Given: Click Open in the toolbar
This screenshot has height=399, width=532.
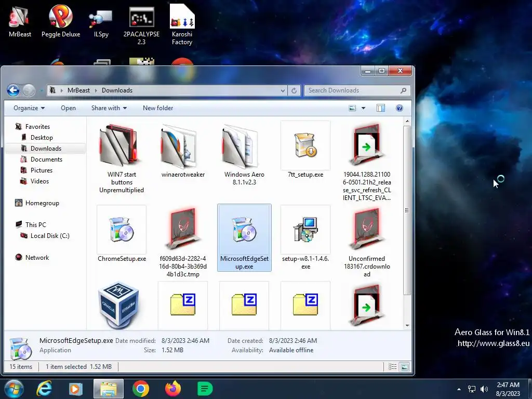Looking at the screenshot, I should pyautogui.click(x=68, y=108).
